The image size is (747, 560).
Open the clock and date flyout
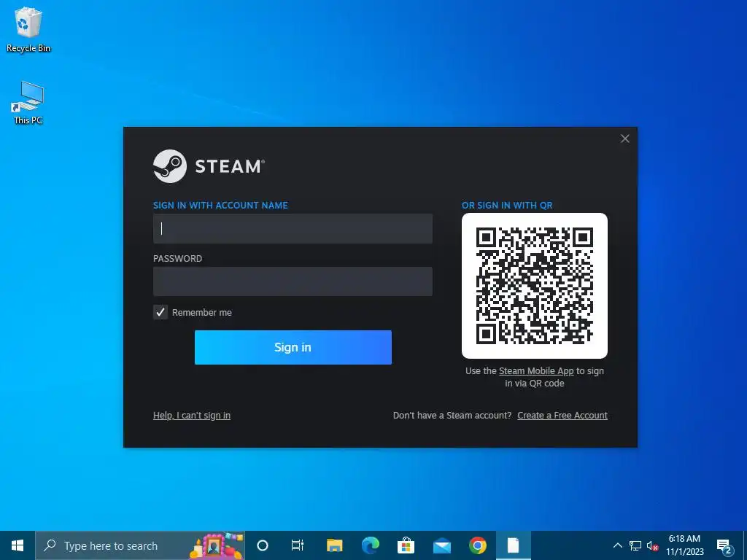pos(684,545)
